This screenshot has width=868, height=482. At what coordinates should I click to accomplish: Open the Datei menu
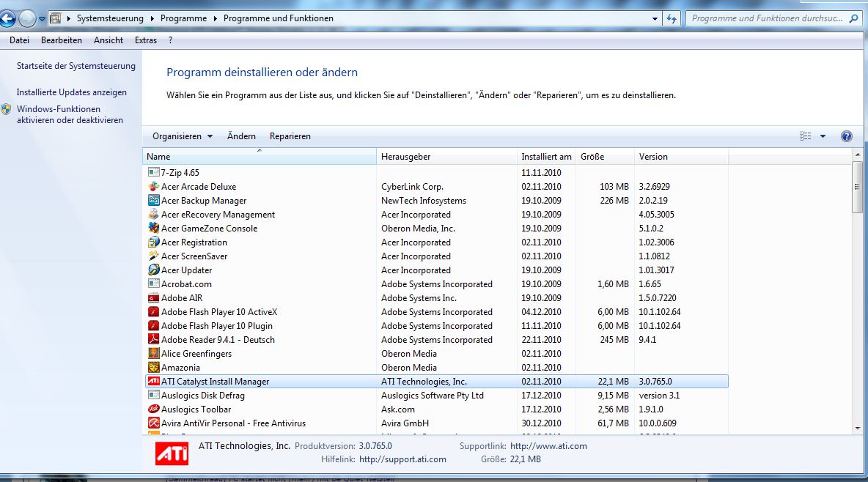click(19, 40)
